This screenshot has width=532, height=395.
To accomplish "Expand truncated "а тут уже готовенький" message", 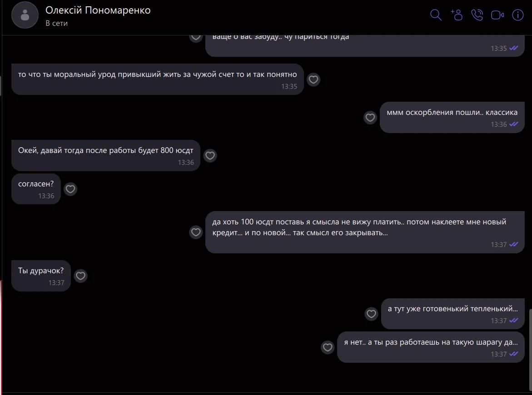I will point(452,309).
